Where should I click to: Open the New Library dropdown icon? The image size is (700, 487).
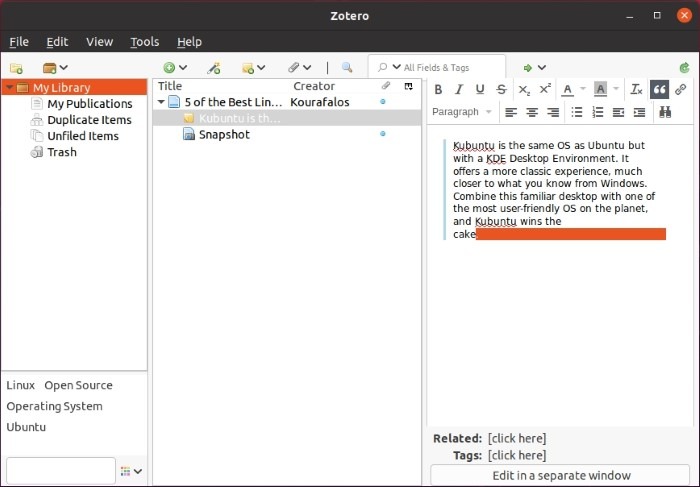[x=54, y=68]
